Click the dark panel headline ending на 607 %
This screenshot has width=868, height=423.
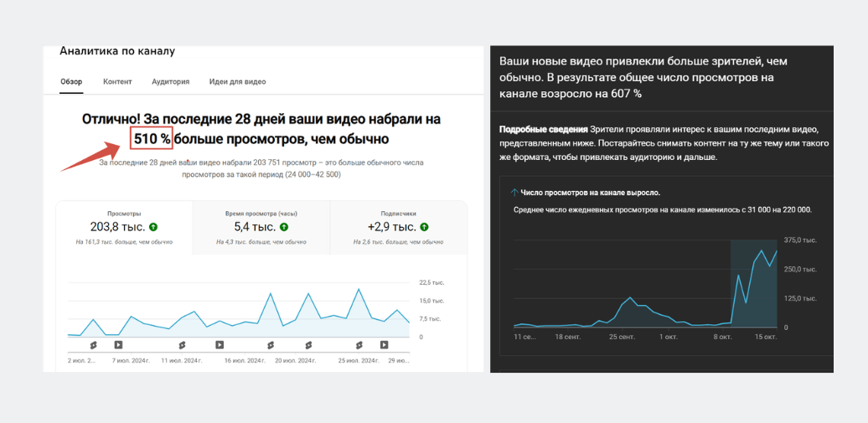[x=643, y=78]
